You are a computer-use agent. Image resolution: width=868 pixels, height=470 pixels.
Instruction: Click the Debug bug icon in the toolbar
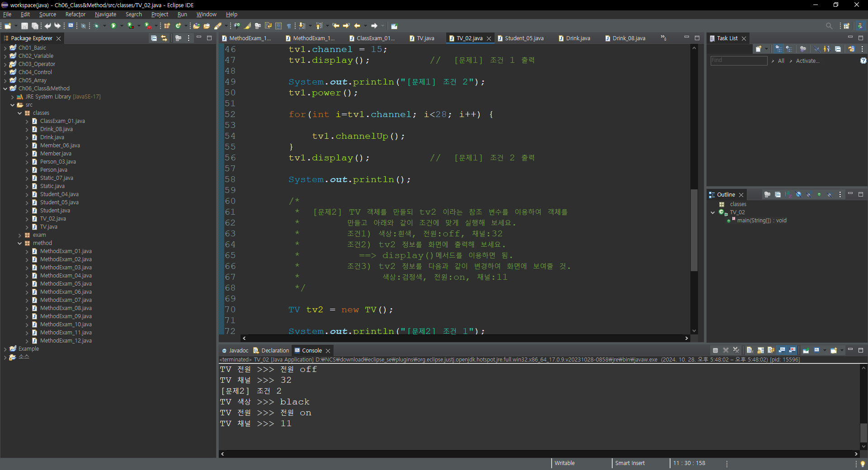[x=96, y=26]
